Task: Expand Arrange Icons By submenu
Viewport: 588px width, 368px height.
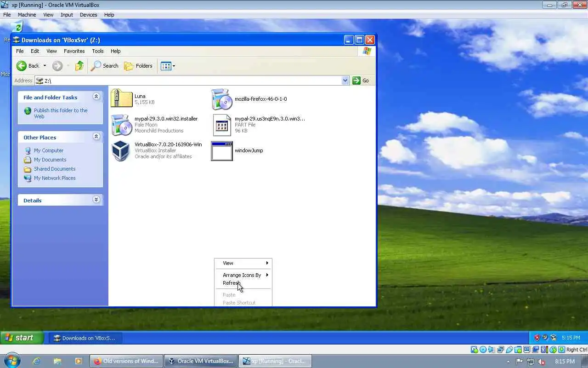Action: click(243, 275)
